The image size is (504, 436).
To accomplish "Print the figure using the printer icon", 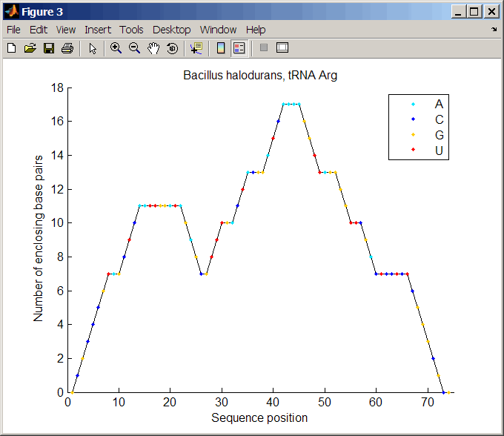I will click(x=67, y=48).
